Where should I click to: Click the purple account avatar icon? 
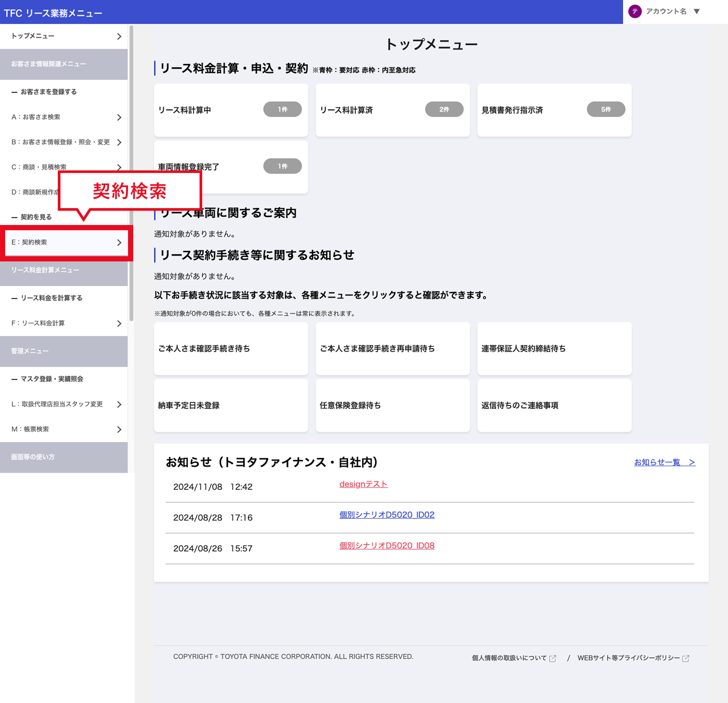[635, 11]
